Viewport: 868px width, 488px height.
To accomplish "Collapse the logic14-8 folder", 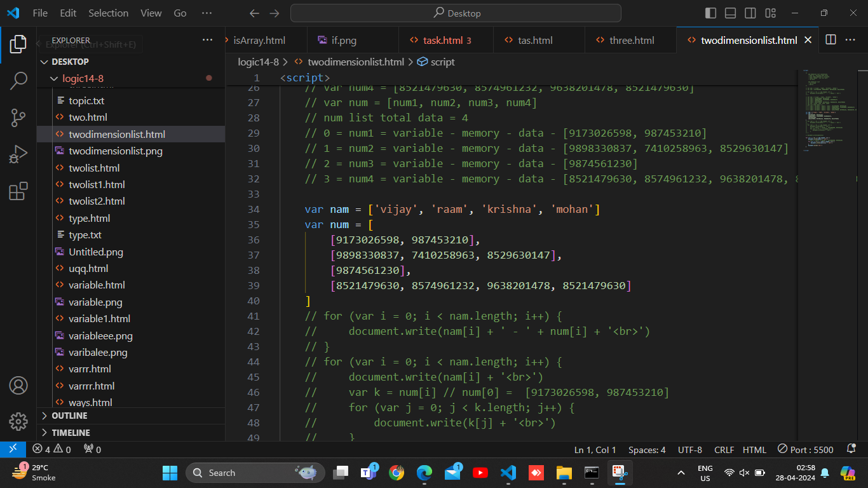I will point(83,79).
